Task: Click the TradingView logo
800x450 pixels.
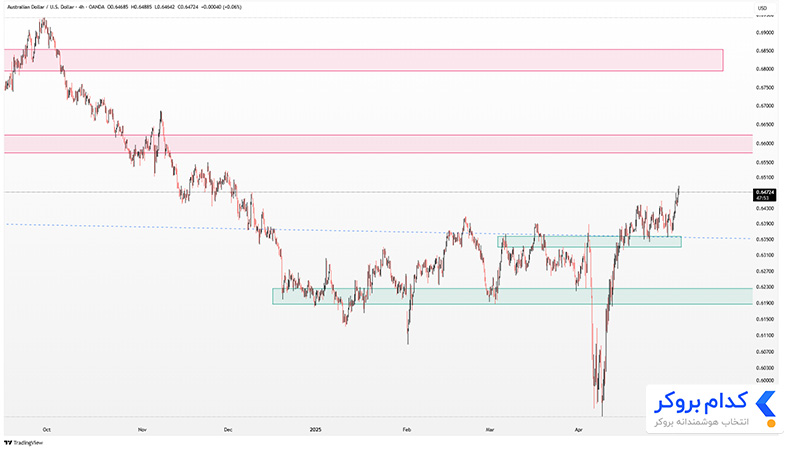Action: pos(23,443)
